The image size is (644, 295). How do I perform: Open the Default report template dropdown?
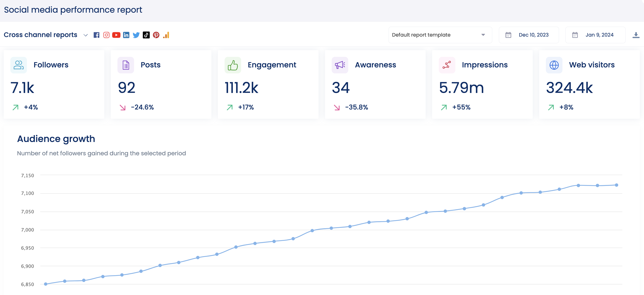coord(440,35)
